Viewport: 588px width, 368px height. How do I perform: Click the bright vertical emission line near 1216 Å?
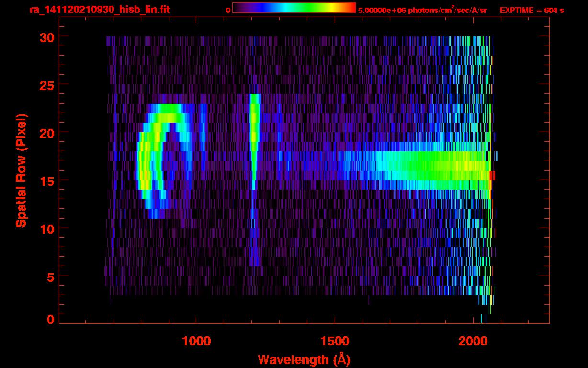(254, 141)
